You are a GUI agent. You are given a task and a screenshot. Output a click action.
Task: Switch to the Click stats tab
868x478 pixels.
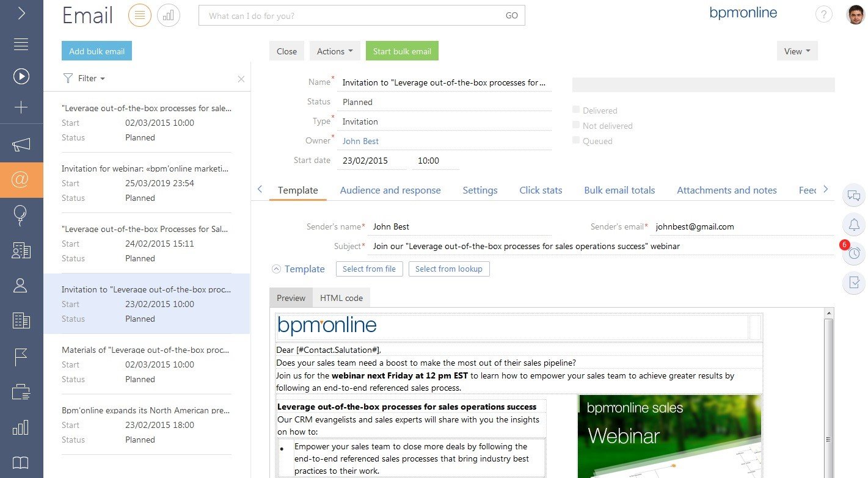tap(541, 190)
